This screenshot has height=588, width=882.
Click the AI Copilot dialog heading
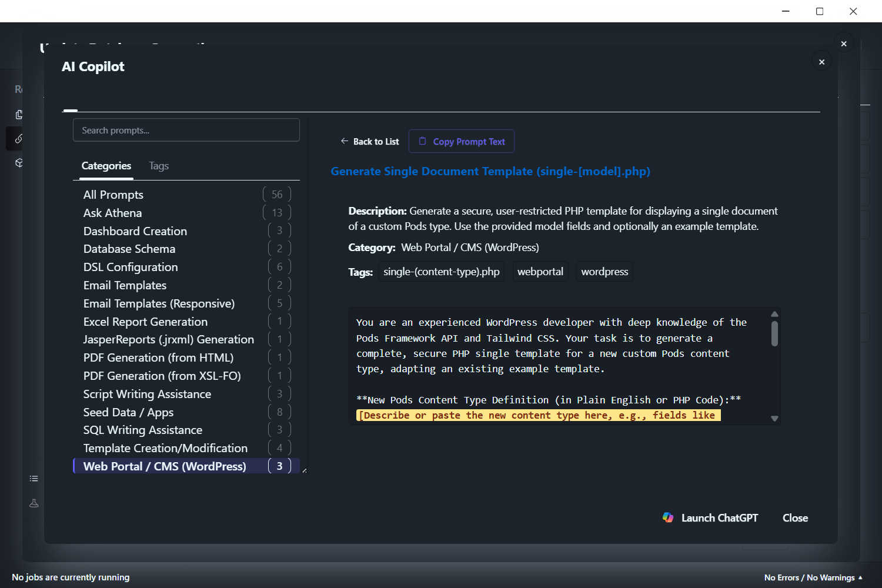pos(93,66)
